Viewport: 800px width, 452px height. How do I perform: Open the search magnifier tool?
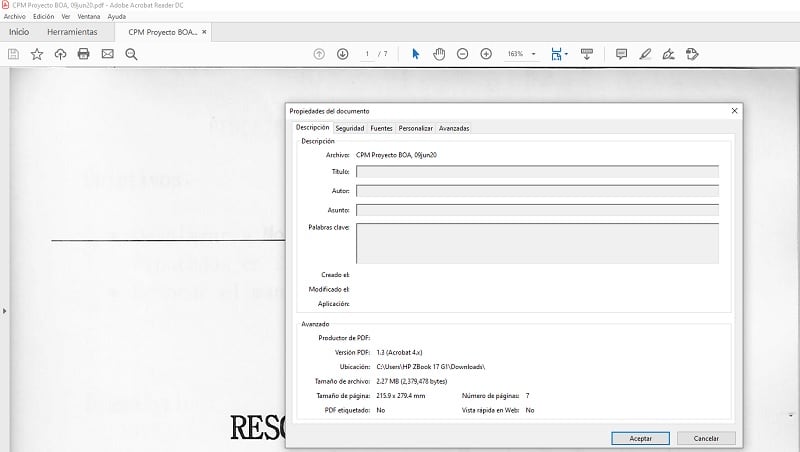pyautogui.click(x=131, y=53)
